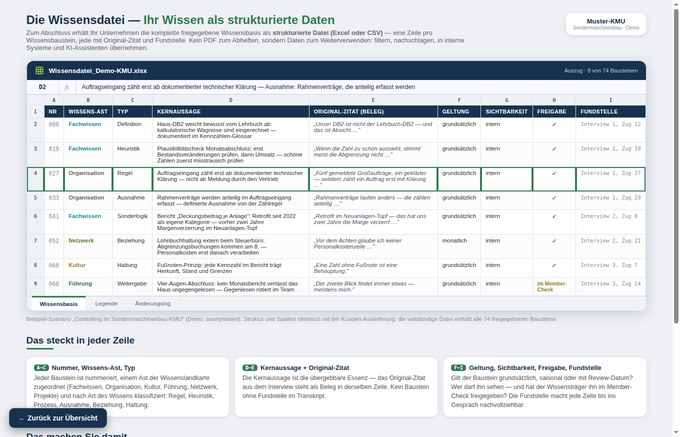Image resolution: width=680 pixels, height=437 pixels.
Task: Click the Vier-Augen-Abschluss Kernaussage cell
Action: 231,287
